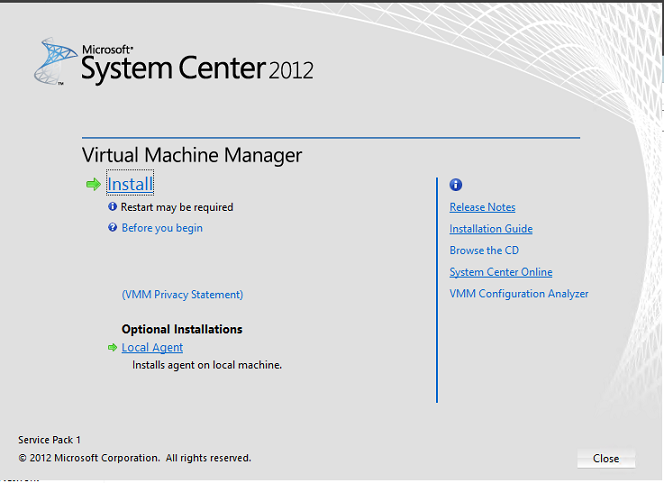Click the Restart may be required text
664x483 pixels.
177,207
